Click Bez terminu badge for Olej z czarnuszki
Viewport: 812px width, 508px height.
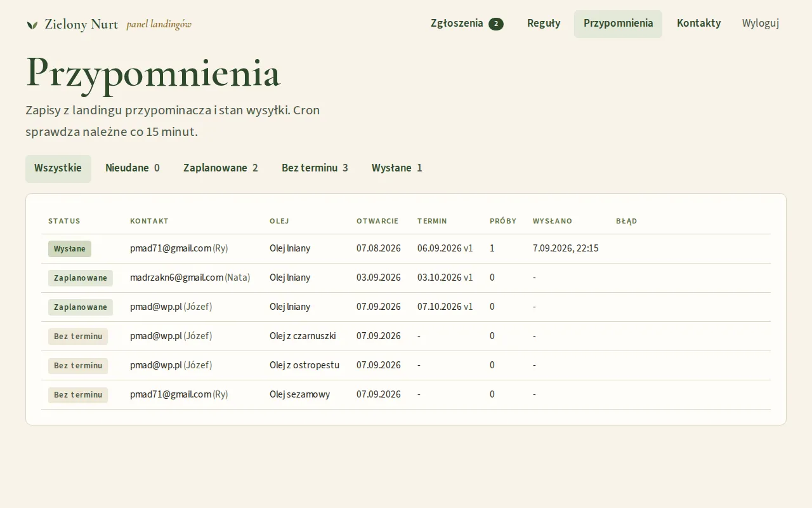tap(78, 337)
